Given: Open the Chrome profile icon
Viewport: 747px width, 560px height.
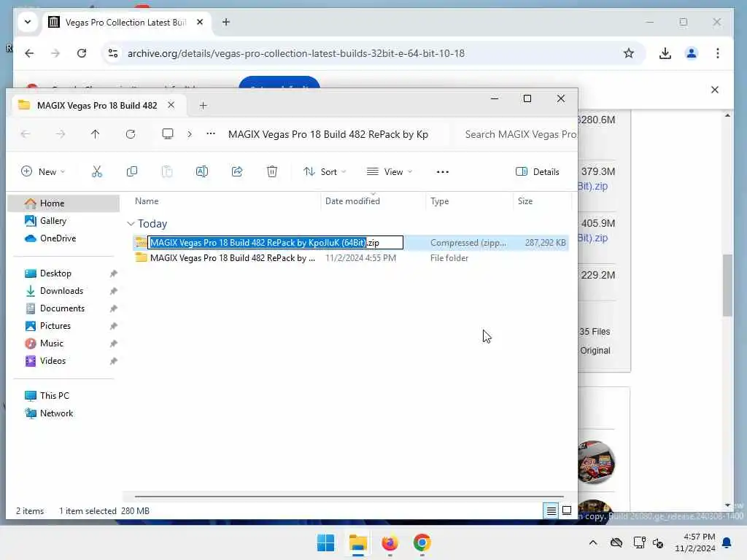Looking at the screenshot, I should coord(692,53).
